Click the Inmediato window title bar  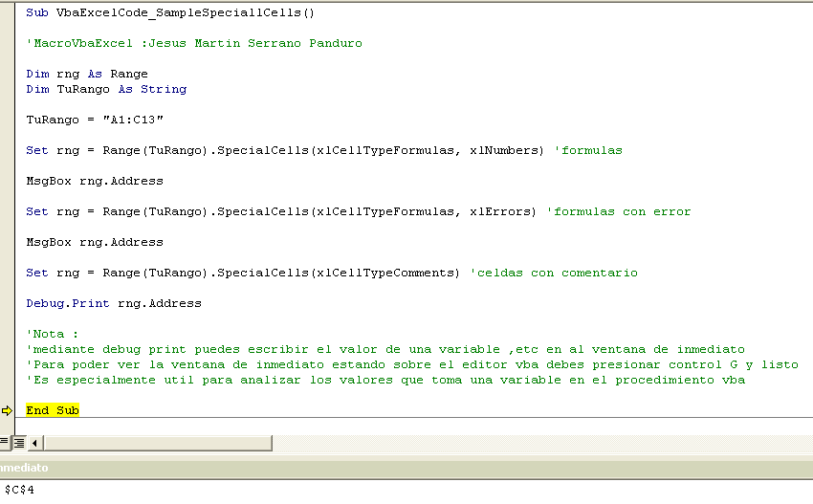[406, 468]
